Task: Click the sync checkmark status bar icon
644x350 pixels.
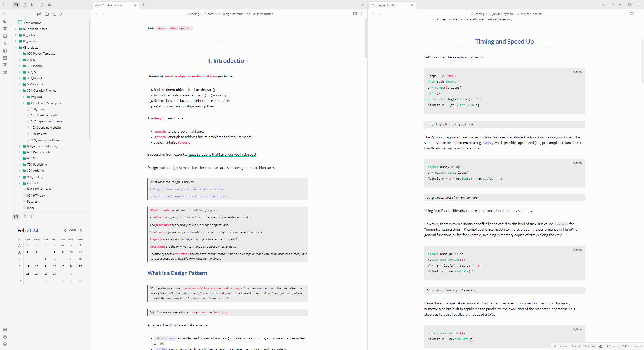Action: click(555, 346)
